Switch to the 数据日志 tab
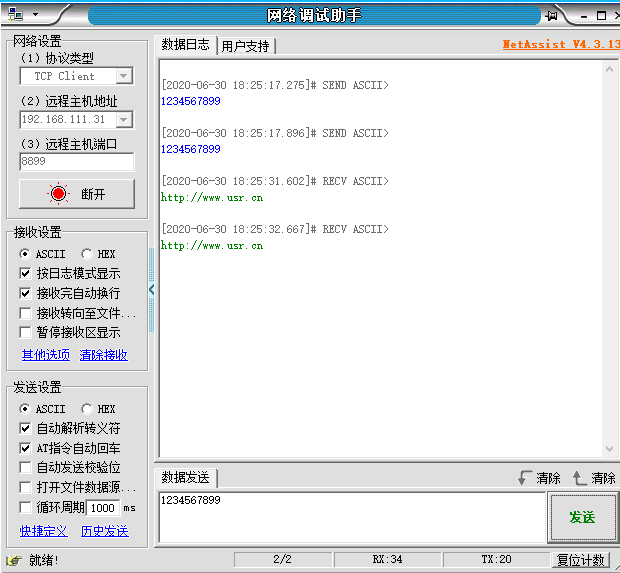620x573 pixels. pyautogui.click(x=186, y=45)
